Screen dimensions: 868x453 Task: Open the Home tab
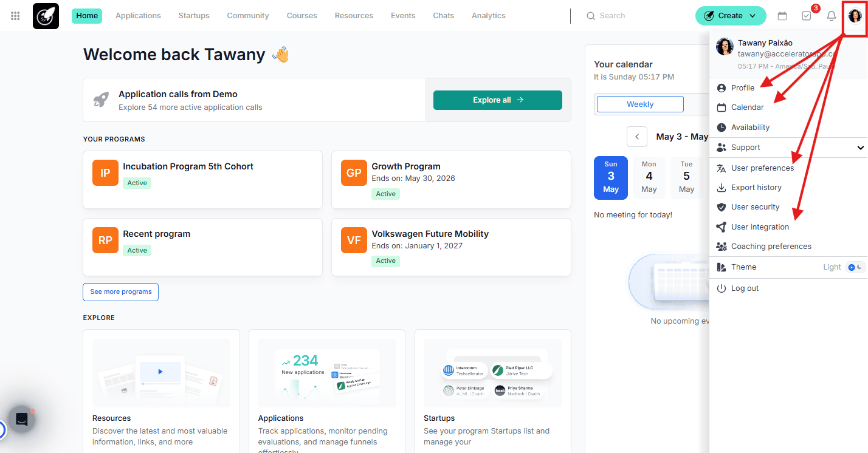point(87,16)
